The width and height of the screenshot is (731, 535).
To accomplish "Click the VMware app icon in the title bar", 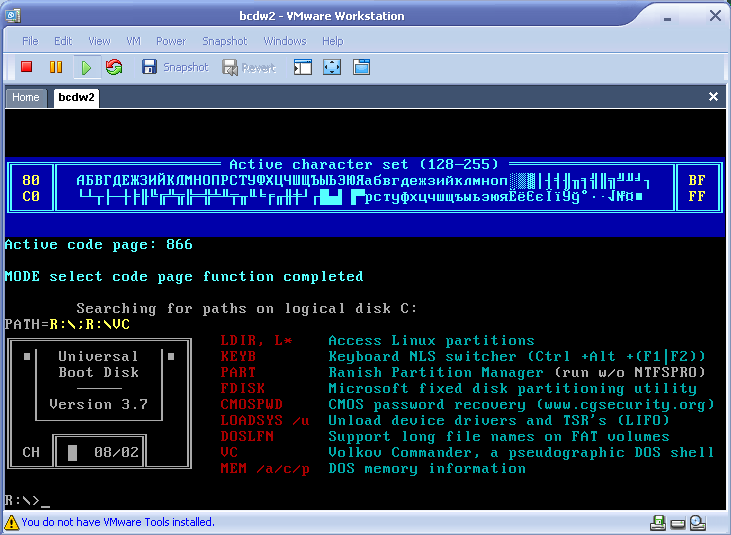I will (x=13, y=16).
